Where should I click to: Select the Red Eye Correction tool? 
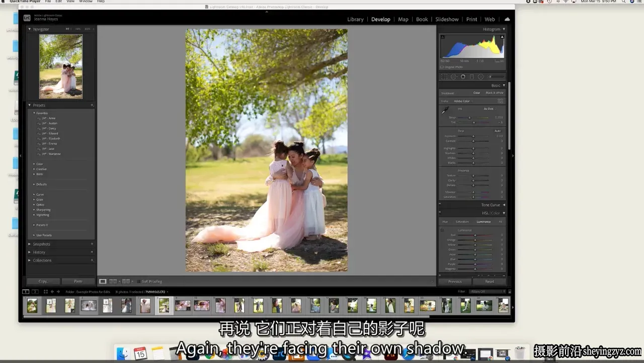(x=463, y=77)
